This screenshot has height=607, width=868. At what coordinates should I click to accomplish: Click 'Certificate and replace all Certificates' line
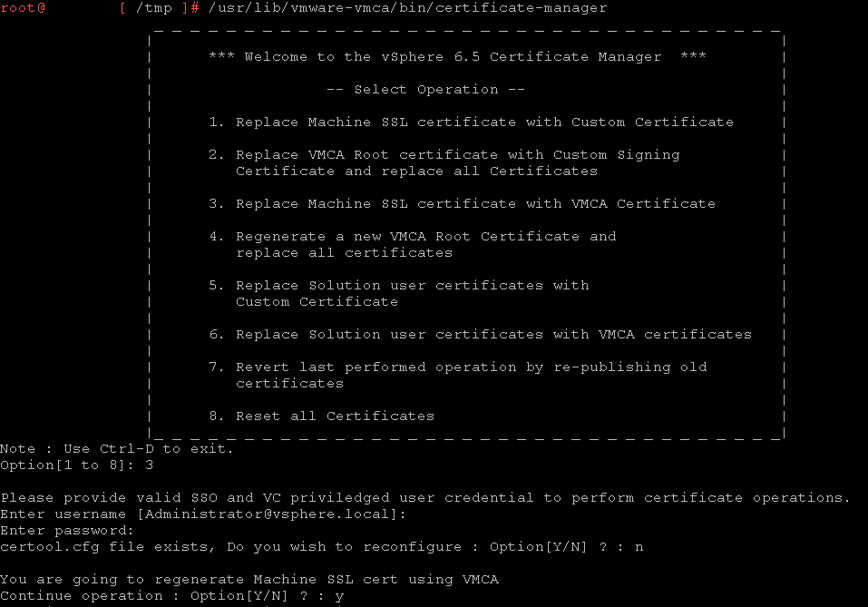417,171
